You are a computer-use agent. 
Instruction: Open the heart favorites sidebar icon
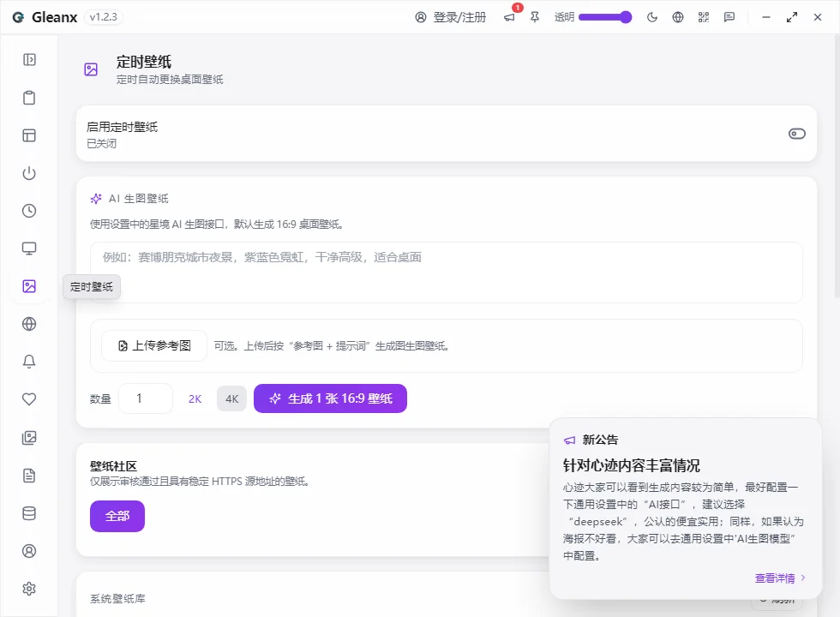click(x=29, y=399)
